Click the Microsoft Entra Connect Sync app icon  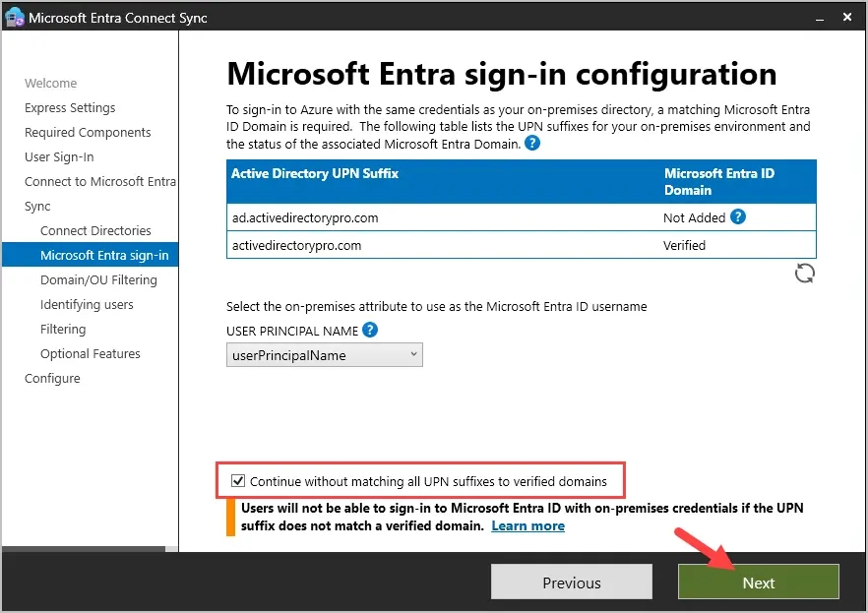tap(14, 17)
